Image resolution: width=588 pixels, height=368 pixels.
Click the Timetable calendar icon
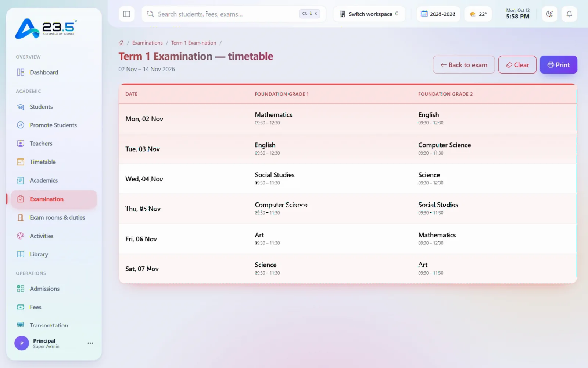pyautogui.click(x=21, y=162)
